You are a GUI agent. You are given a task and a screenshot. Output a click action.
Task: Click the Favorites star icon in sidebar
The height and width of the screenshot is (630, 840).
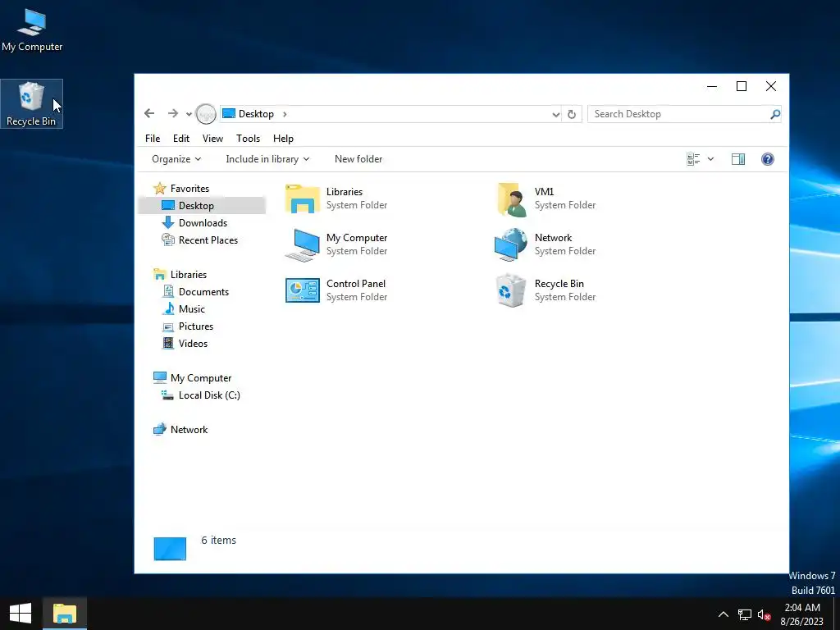160,188
